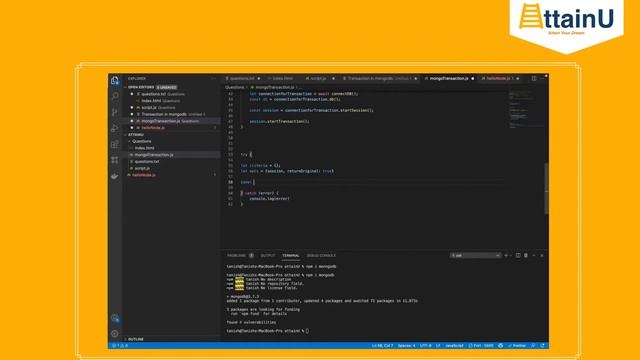Change indentation via Spaces: 4 status item
The width and height of the screenshot is (640, 360).
point(406,346)
